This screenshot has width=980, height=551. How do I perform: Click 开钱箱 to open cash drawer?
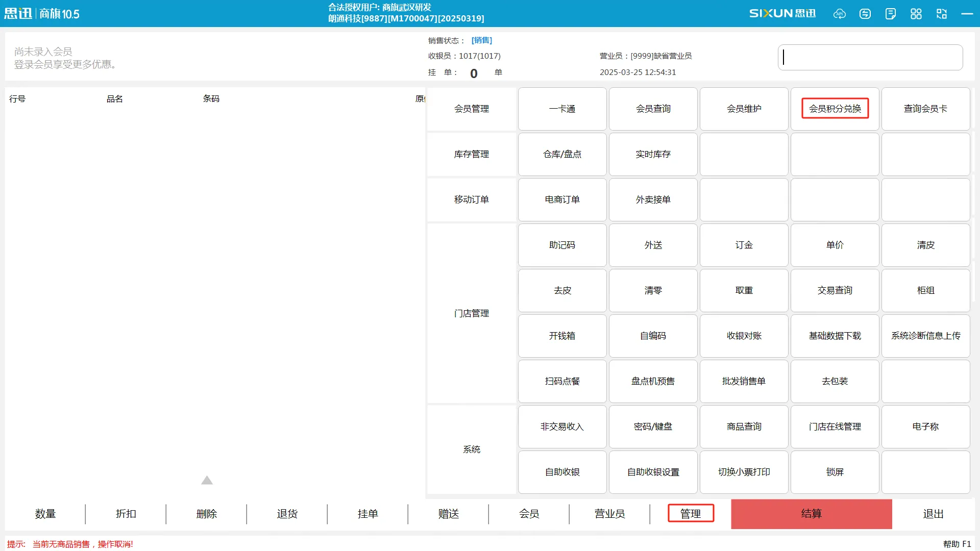coord(562,336)
